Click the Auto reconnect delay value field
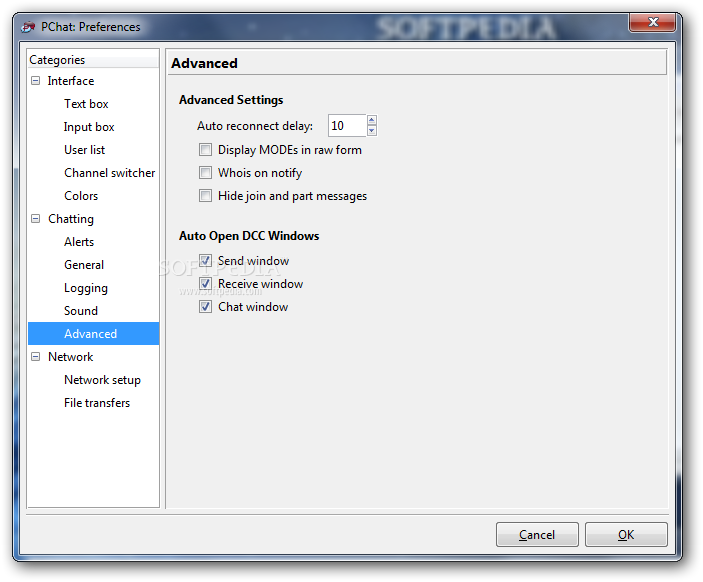The image size is (703, 582). tap(347, 126)
